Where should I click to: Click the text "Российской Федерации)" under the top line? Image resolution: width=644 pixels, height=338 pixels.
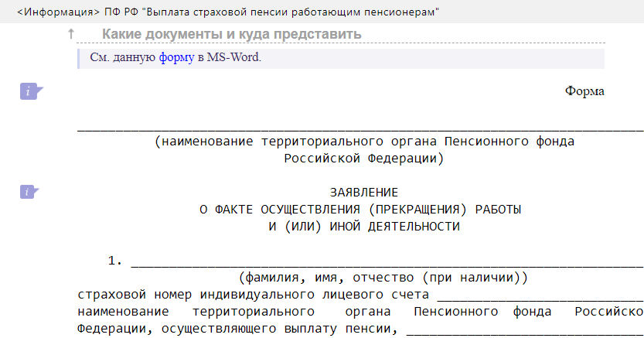click(364, 159)
